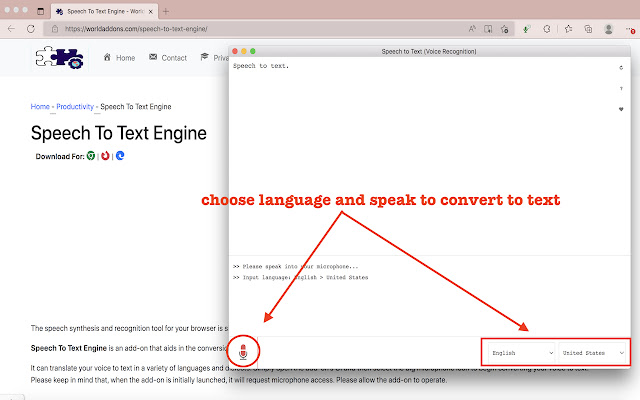Viewport: 640px width, 400px height.
Task: Open the Home nav menu item
Action: [x=119, y=58]
